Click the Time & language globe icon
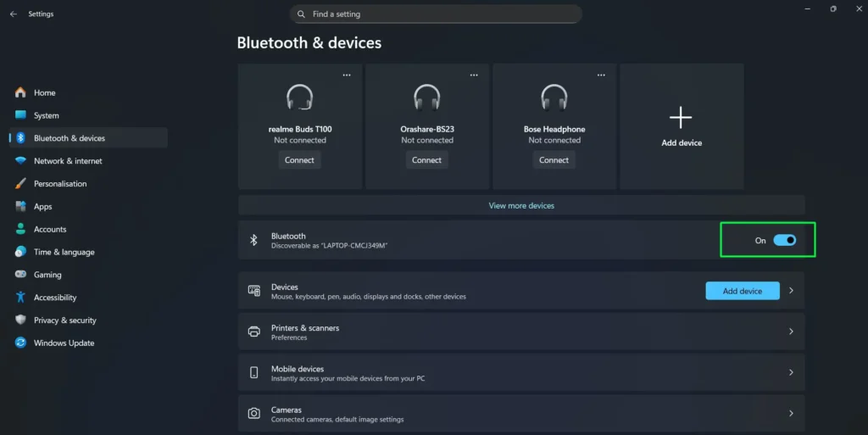 coord(20,251)
